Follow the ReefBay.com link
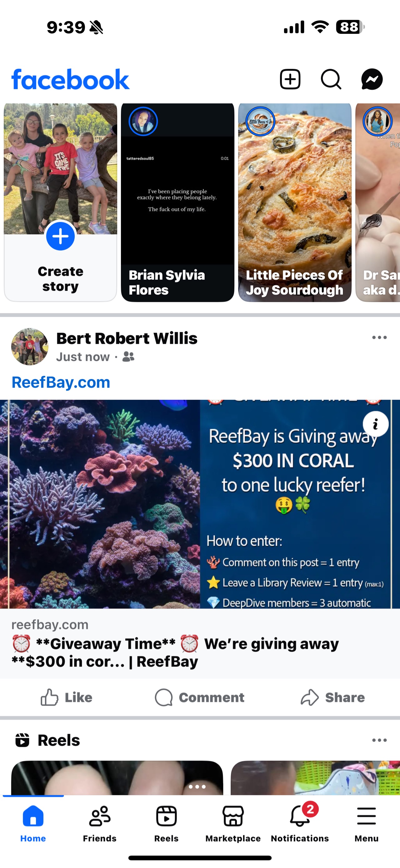 (61, 383)
